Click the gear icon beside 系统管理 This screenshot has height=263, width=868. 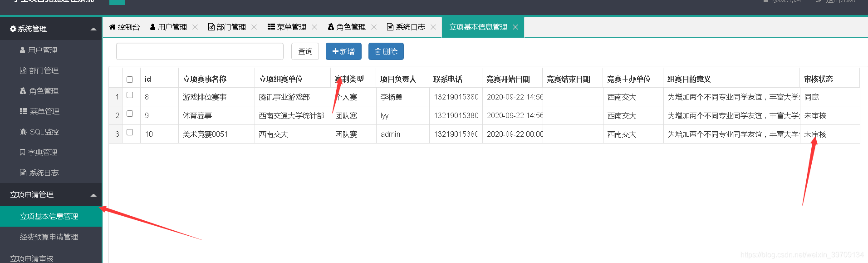pos(13,29)
